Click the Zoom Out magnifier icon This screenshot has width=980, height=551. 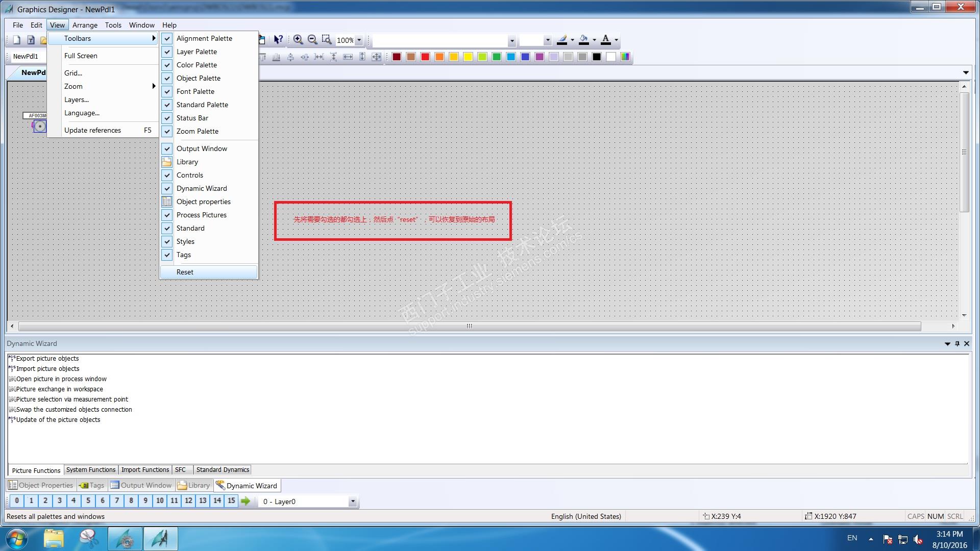tap(312, 40)
